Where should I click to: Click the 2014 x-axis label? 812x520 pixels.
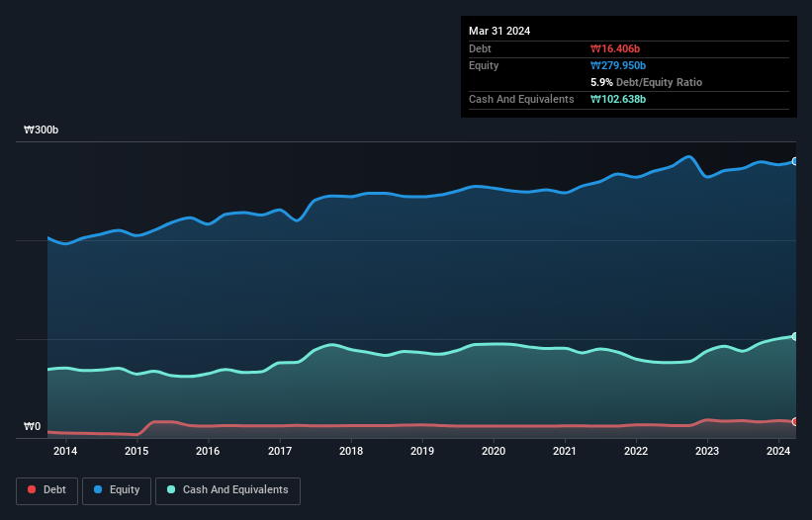[x=65, y=451]
